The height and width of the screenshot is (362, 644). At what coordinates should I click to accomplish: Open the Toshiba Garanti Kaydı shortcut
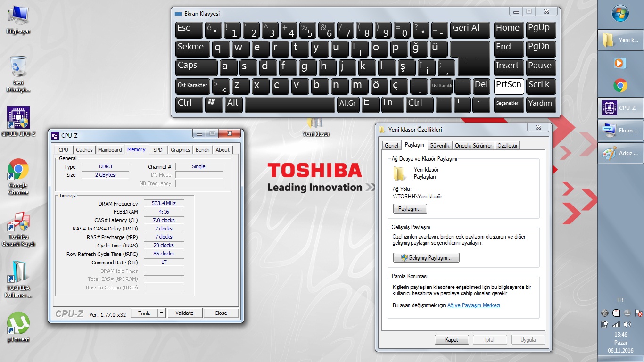(x=18, y=222)
